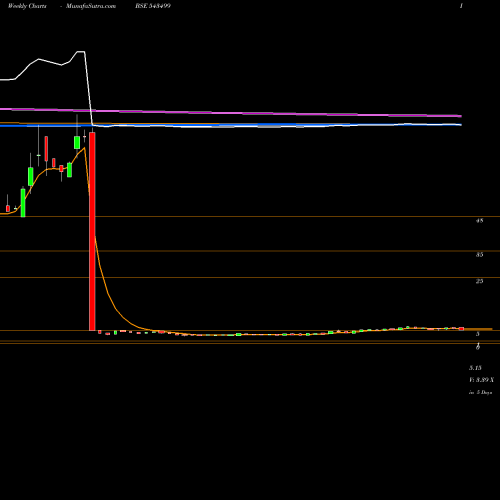The height and width of the screenshot is (500, 500).
Task: Click the 5 price axis label
Action: 478,334
